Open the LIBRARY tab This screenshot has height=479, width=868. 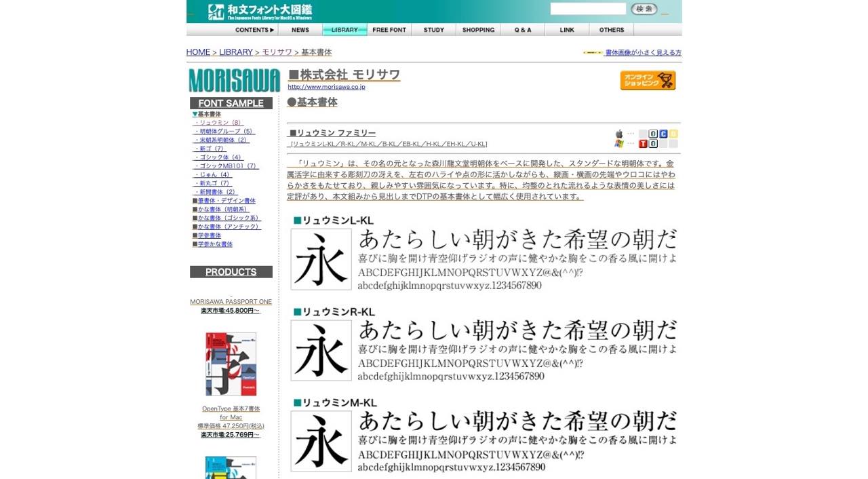[344, 30]
